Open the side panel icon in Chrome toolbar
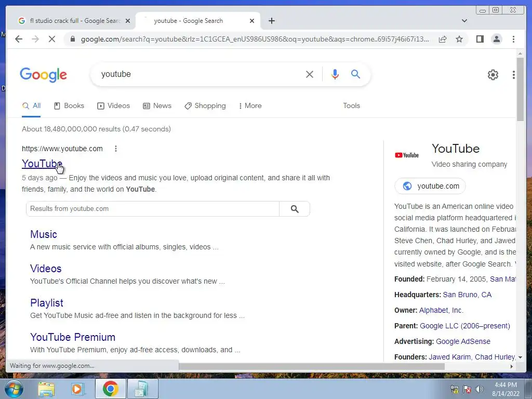Screen dimensions: 532x399 (480, 39)
